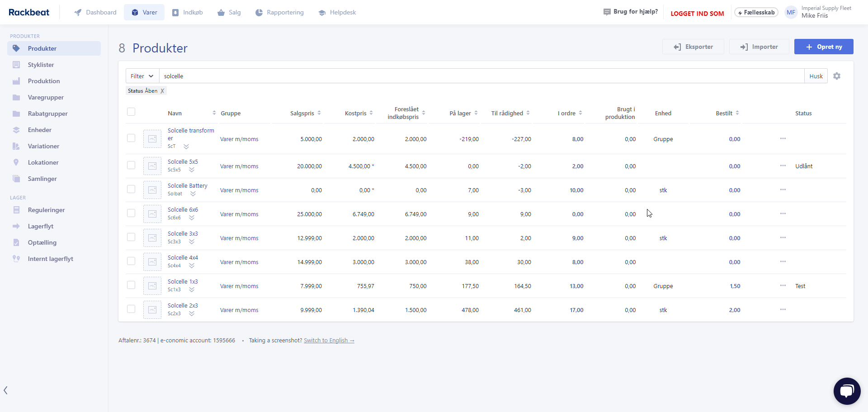Sort by Salgspris column arrows
The width and height of the screenshot is (868, 412).
[319, 113]
